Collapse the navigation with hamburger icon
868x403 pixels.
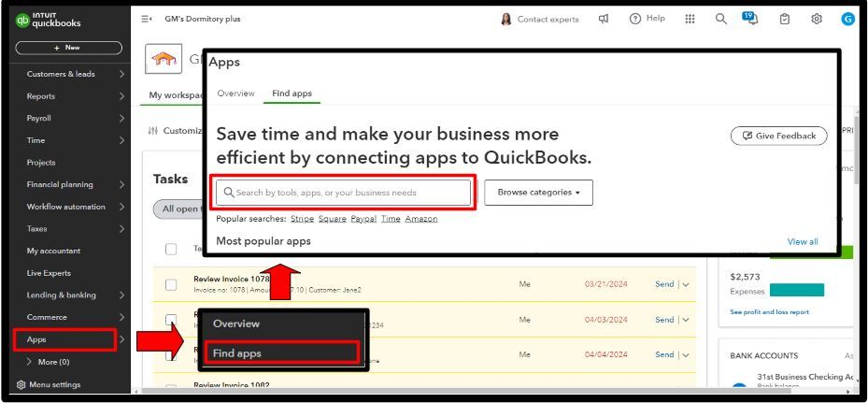coord(146,19)
